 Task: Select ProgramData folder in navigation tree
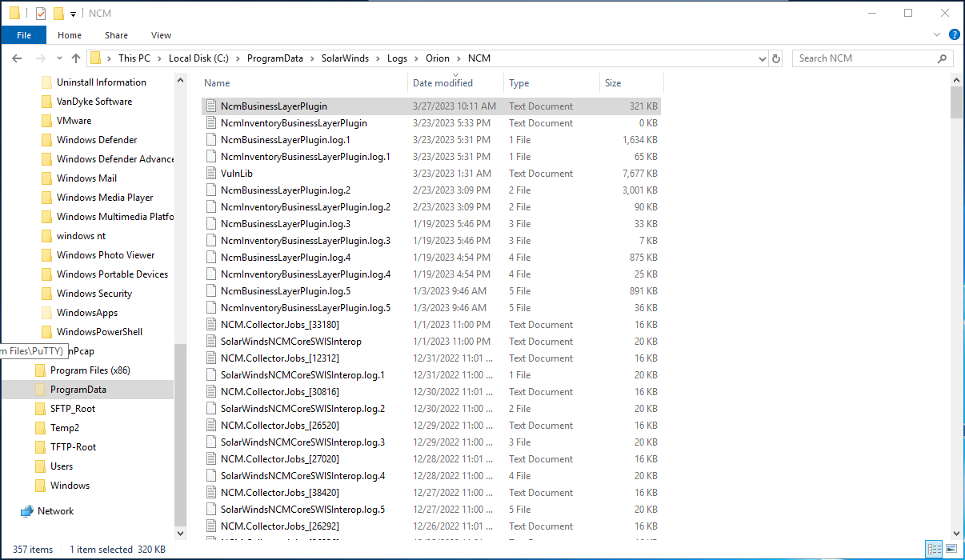tap(78, 390)
